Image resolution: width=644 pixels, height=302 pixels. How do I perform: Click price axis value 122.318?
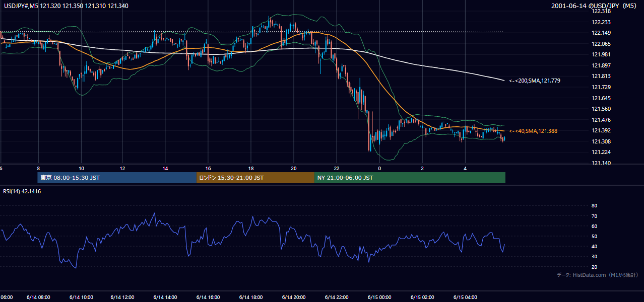click(x=602, y=11)
